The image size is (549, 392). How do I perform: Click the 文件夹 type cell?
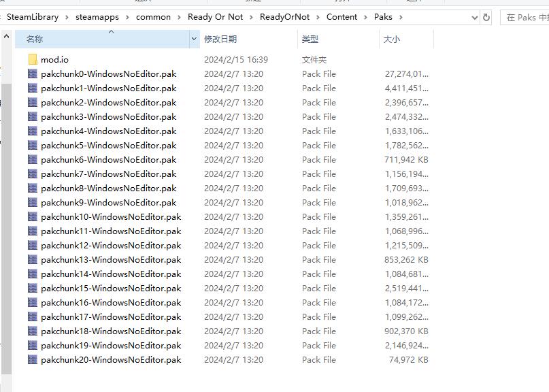point(314,60)
